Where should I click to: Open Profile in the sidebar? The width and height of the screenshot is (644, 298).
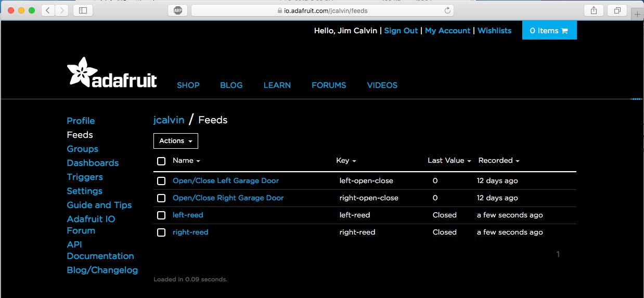[x=81, y=121]
